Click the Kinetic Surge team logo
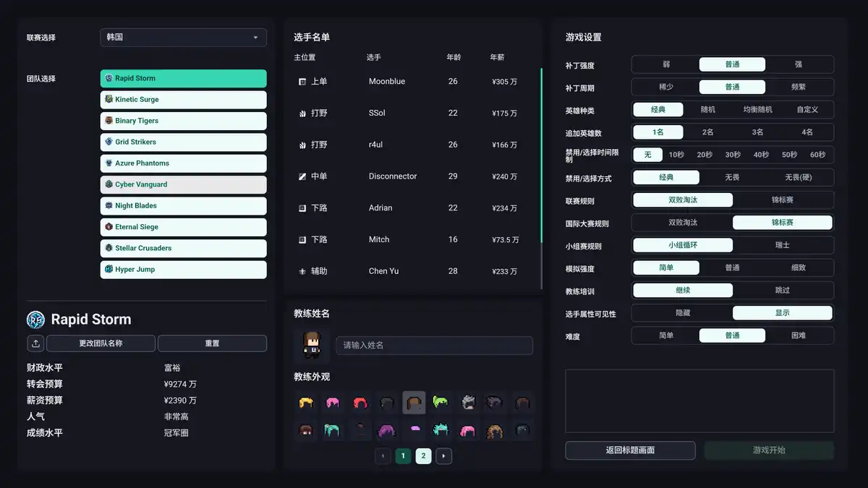 (x=109, y=99)
